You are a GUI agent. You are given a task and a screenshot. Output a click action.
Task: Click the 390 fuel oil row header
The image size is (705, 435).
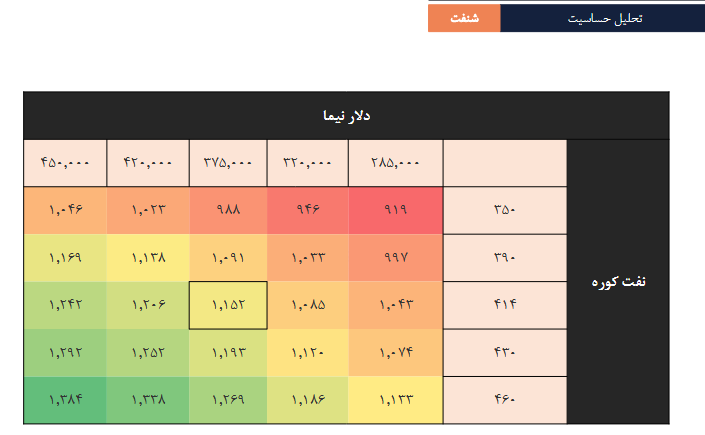(x=504, y=258)
